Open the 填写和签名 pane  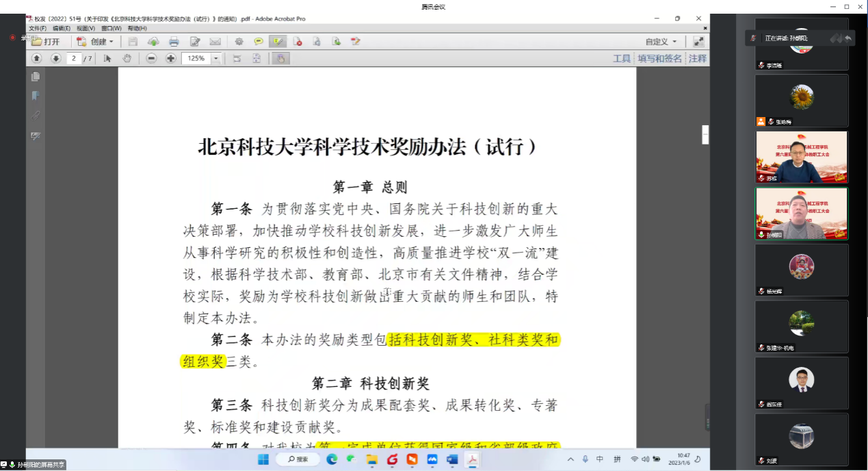pyautogui.click(x=659, y=59)
